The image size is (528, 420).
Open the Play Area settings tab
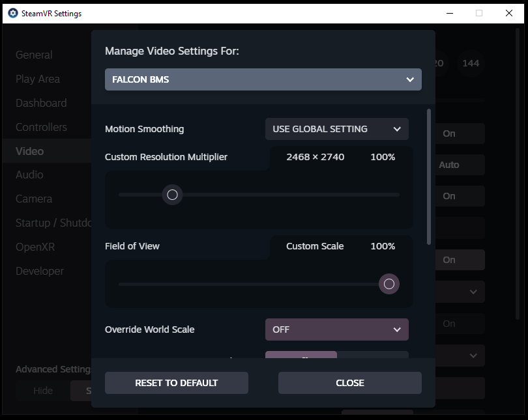coord(38,79)
